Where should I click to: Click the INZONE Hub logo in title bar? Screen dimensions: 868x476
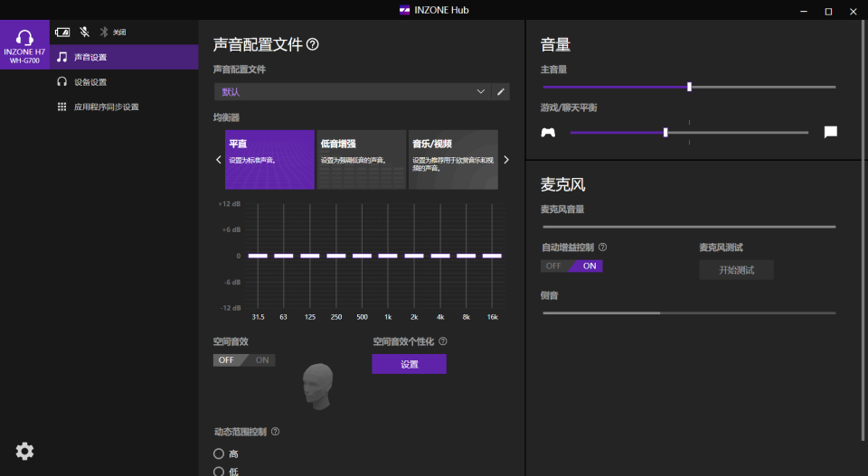click(405, 10)
